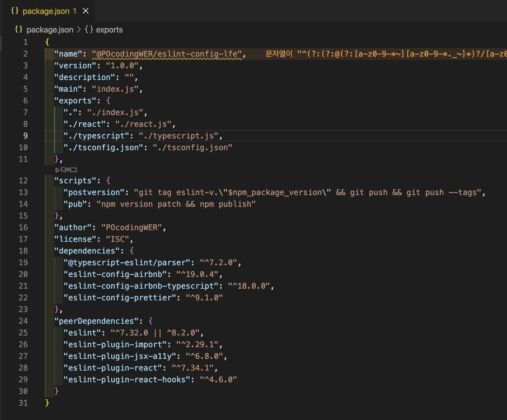Click the "author" key
507x420 pixels.
click(73, 227)
